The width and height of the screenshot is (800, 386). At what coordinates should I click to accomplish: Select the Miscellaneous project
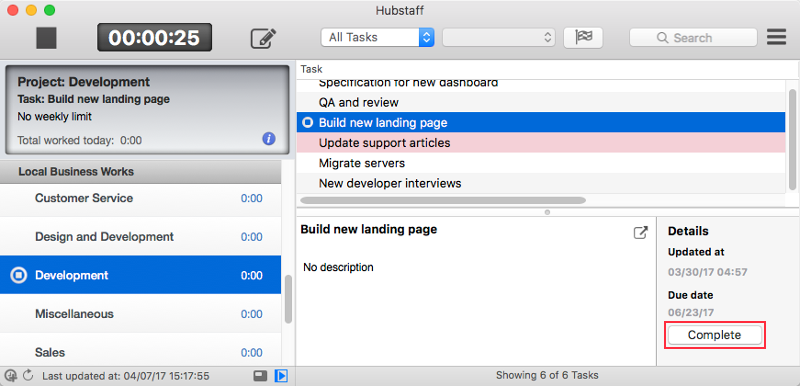[140, 314]
